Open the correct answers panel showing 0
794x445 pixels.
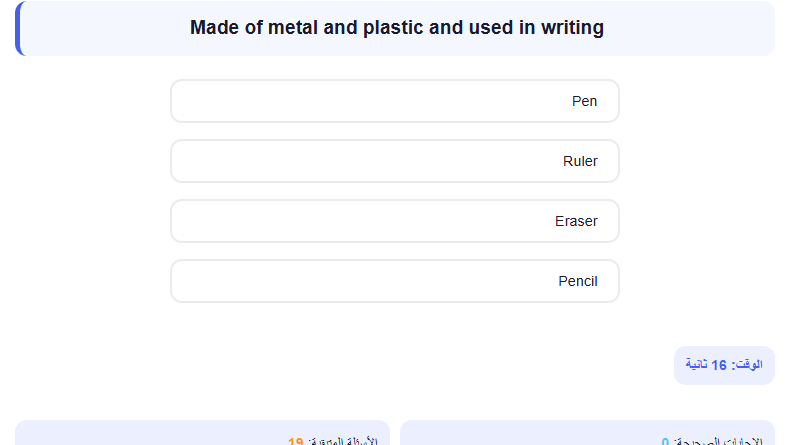[x=587, y=433]
